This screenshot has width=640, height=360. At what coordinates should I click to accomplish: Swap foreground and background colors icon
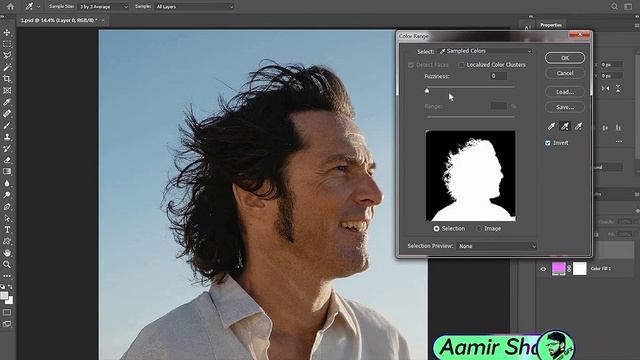click(x=10, y=287)
